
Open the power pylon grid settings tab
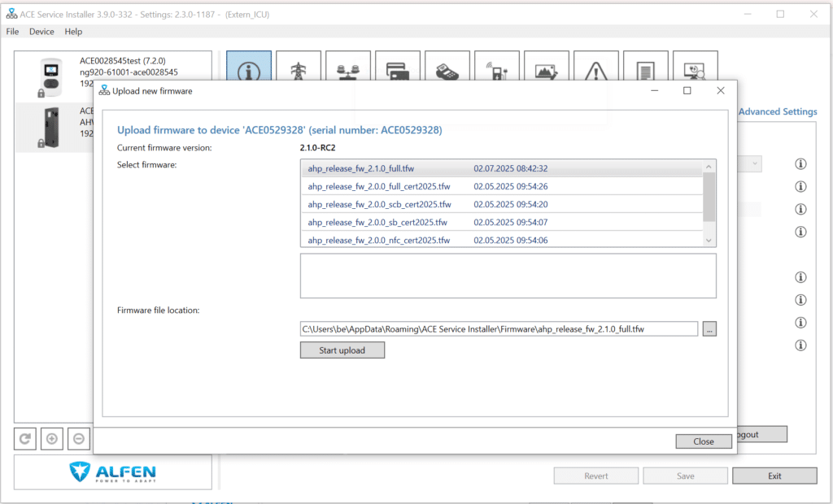(299, 66)
